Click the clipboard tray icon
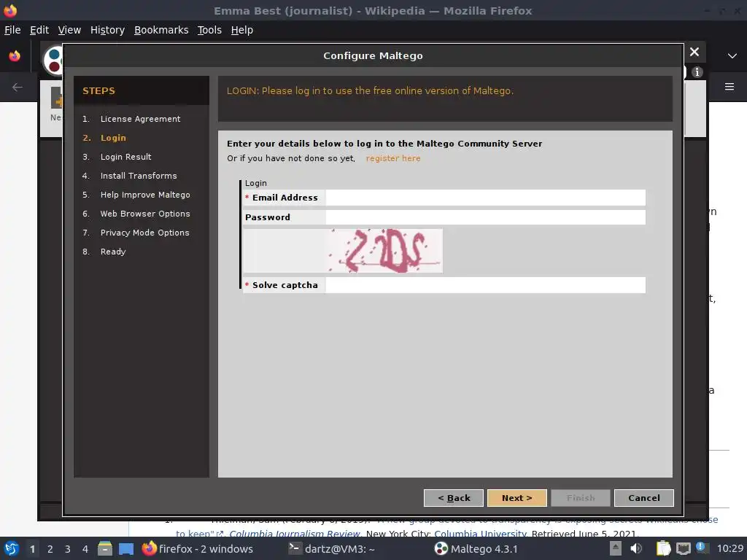 click(663, 548)
